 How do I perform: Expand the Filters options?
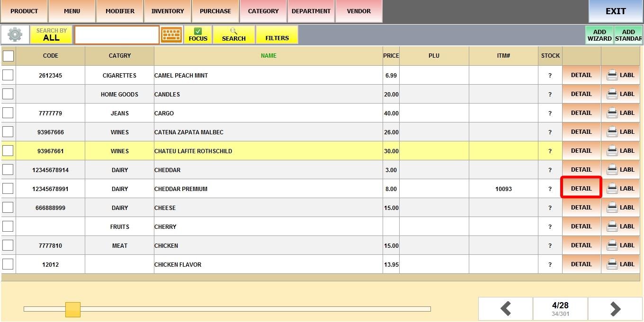pyautogui.click(x=277, y=35)
